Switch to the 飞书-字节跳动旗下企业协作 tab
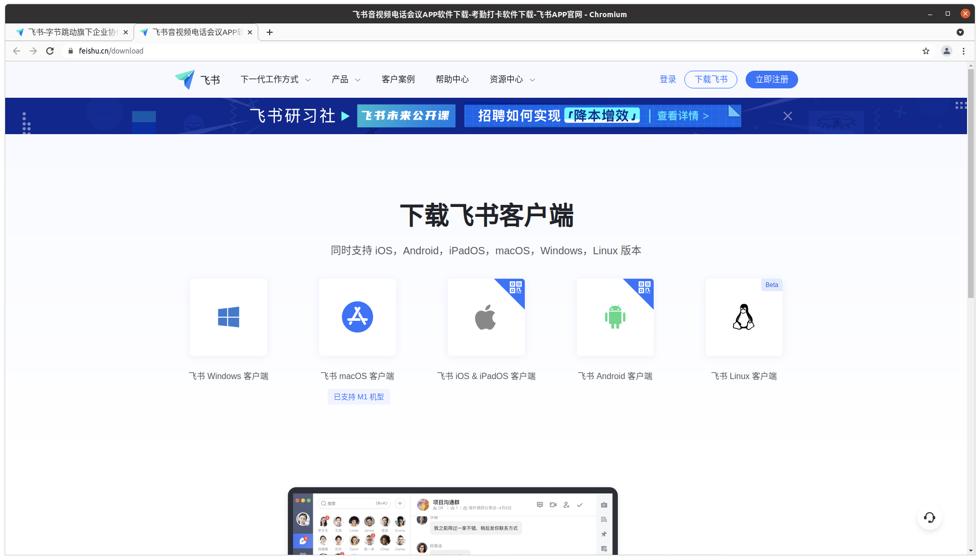980x560 pixels. (x=70, y=32)
